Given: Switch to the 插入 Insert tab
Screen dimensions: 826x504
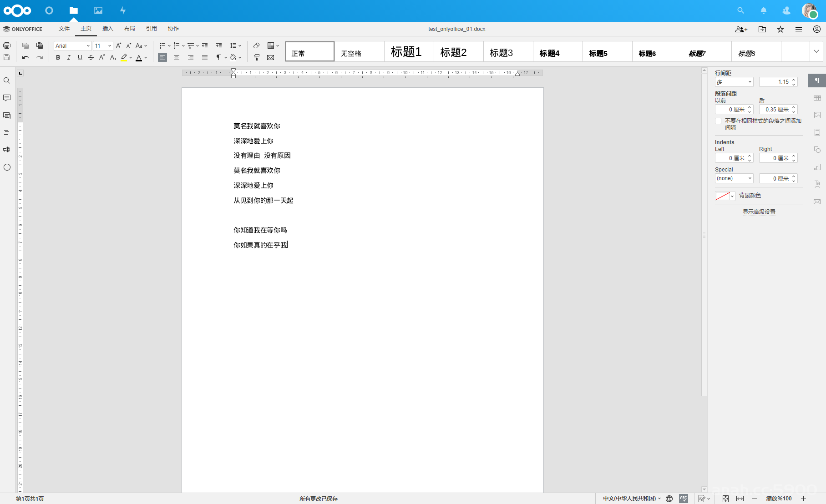Looking at the screenshot, I should click(x=108, y=29).
